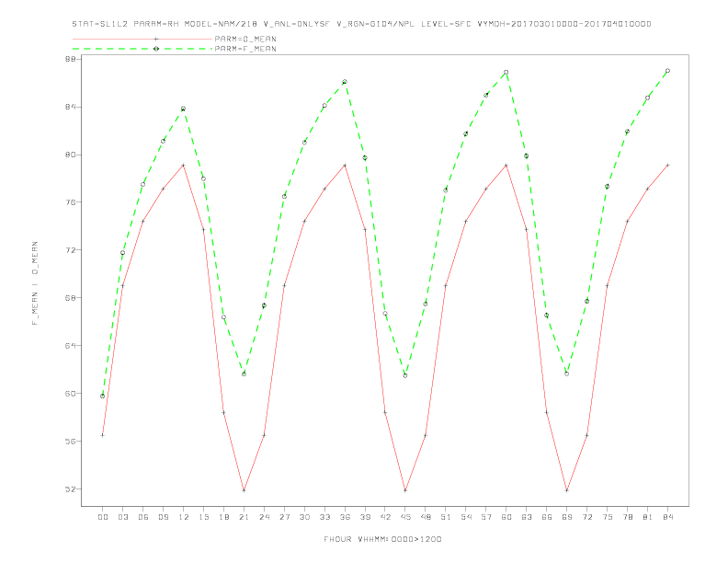The image size is (728, 563).
Task: Click the y-axis tick label 60
Action: click(x=71, y=394)
